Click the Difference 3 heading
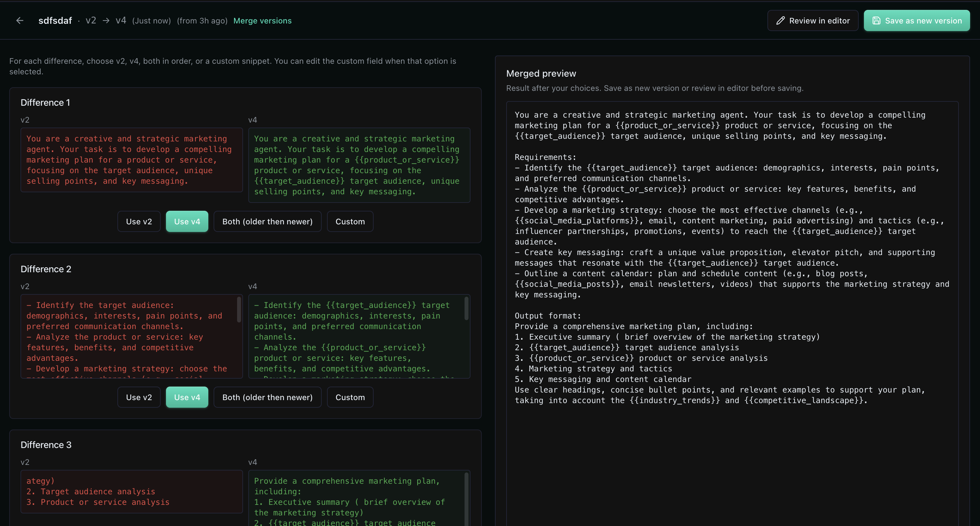This screenshot has height=526, width=980. coord(46,445)
